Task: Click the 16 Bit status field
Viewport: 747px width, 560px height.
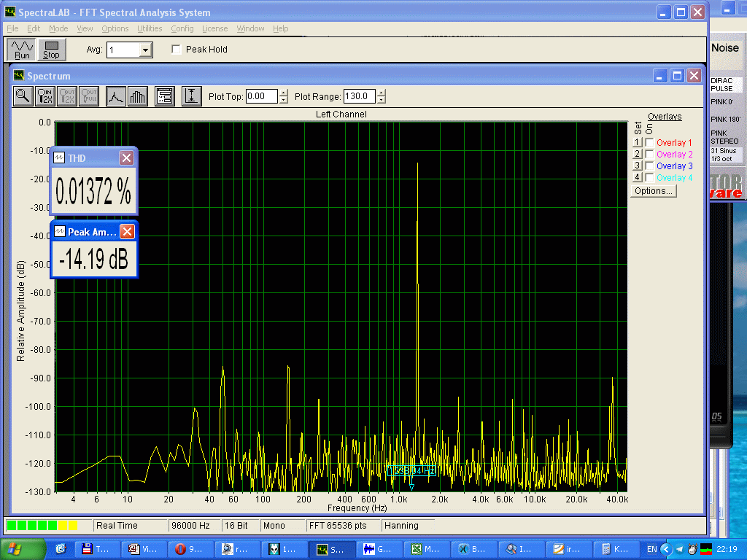Action: click(x=239, y=525)
